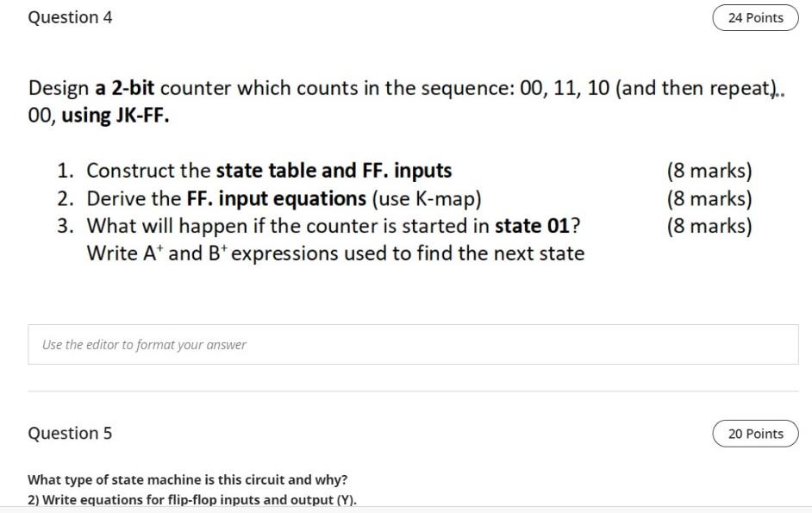
Task: Select the (8 marks) label on item 3
Action: tap(709, 225)
